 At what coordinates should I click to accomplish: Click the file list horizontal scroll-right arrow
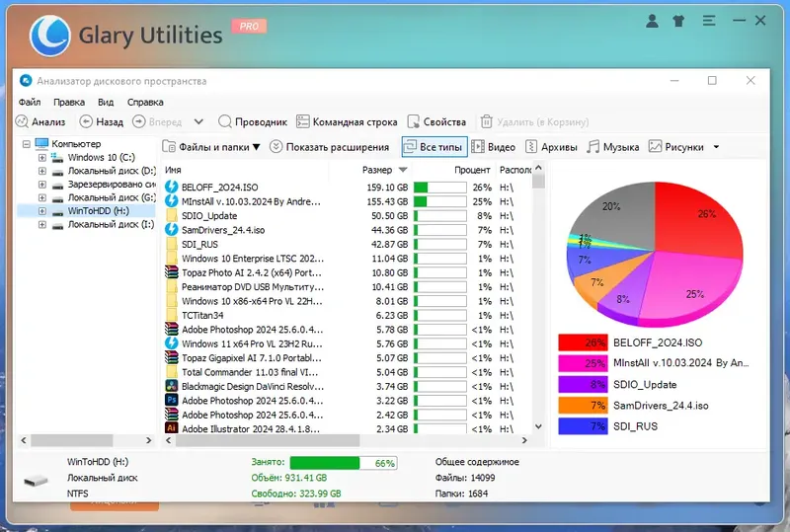pyautogui.click(x=524, y=440)
